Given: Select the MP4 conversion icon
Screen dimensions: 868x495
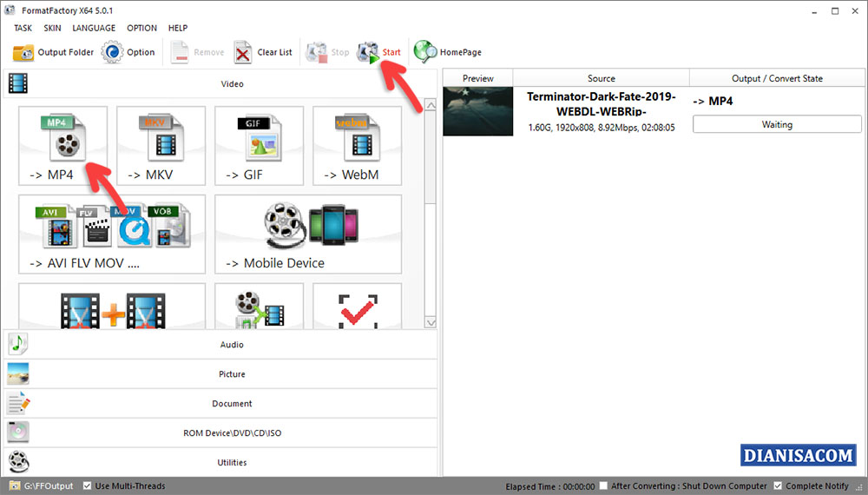Looking at the screenshot, I should 62,145.
